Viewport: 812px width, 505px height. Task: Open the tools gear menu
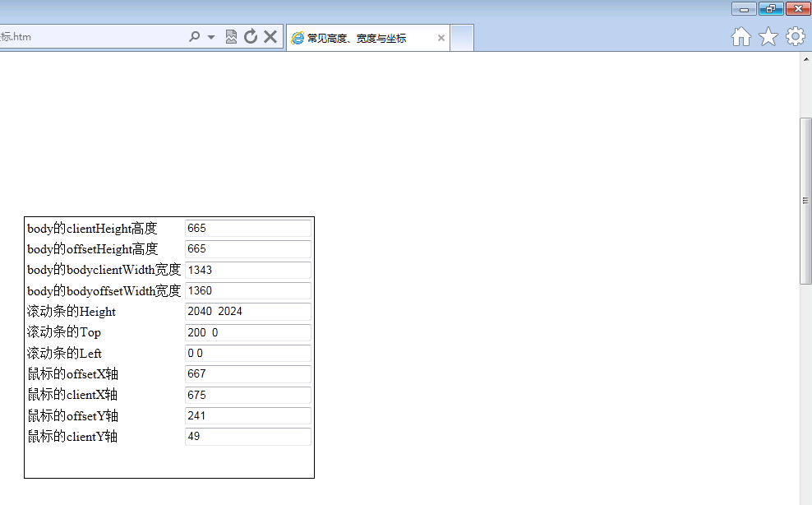tap(796, 37)
